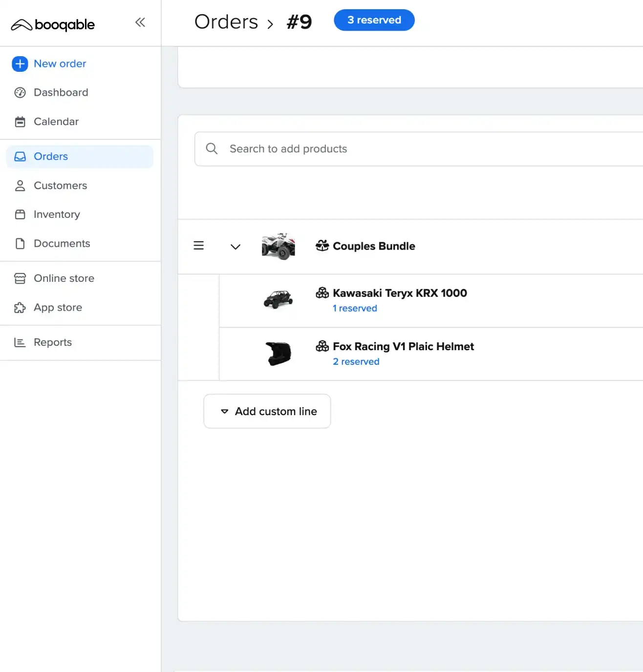Go to the Customers section
This screenshot has height=672, width=643.
click(x=60, y=186)
